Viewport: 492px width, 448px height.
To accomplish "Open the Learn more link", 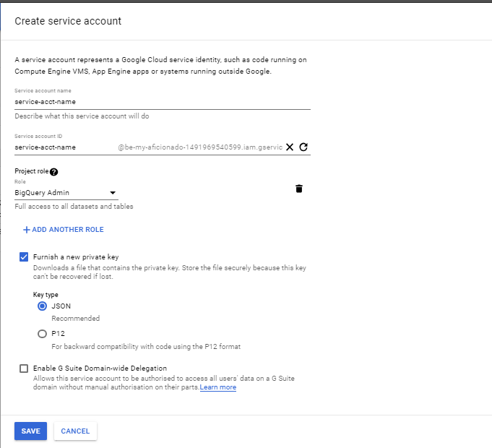I will [x=218, y=387].
